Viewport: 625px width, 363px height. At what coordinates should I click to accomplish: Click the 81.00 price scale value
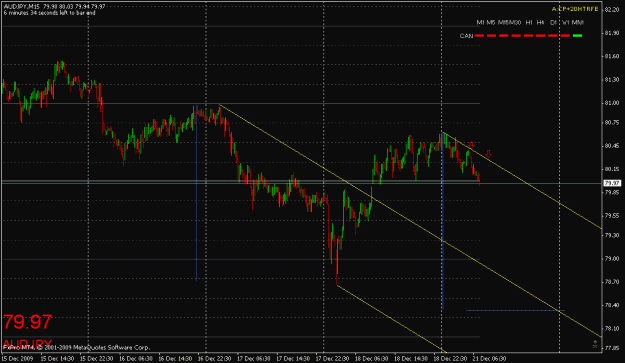coord(612,103)
